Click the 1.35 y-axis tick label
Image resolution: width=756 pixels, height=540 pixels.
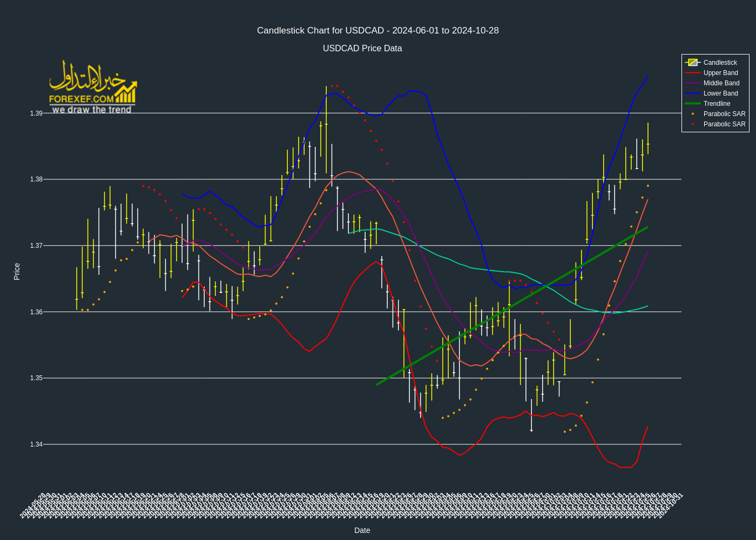pyautogui.click(x=36, y=378)
